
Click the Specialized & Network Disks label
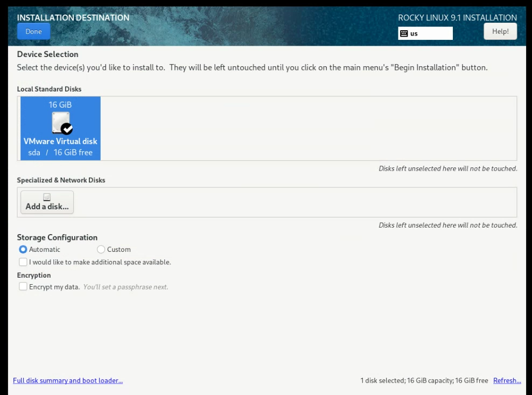pos(61,180)
